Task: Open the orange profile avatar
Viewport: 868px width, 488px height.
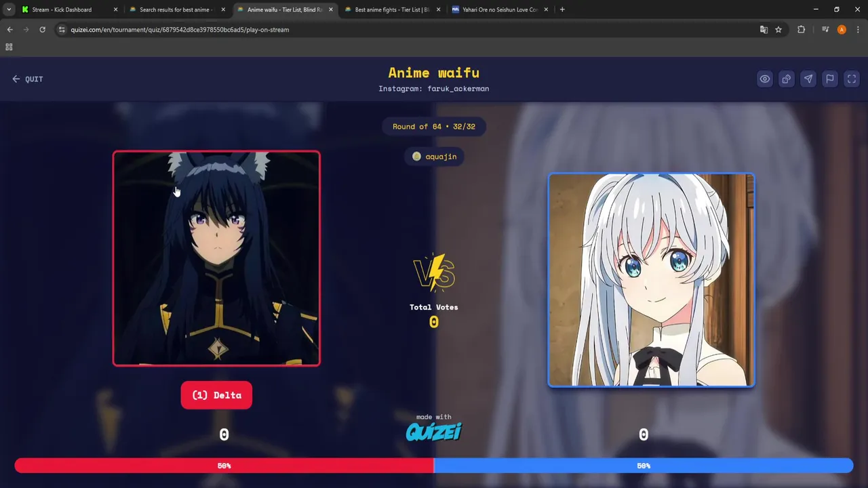Action: pyautogui.click(x=842, y=30)
